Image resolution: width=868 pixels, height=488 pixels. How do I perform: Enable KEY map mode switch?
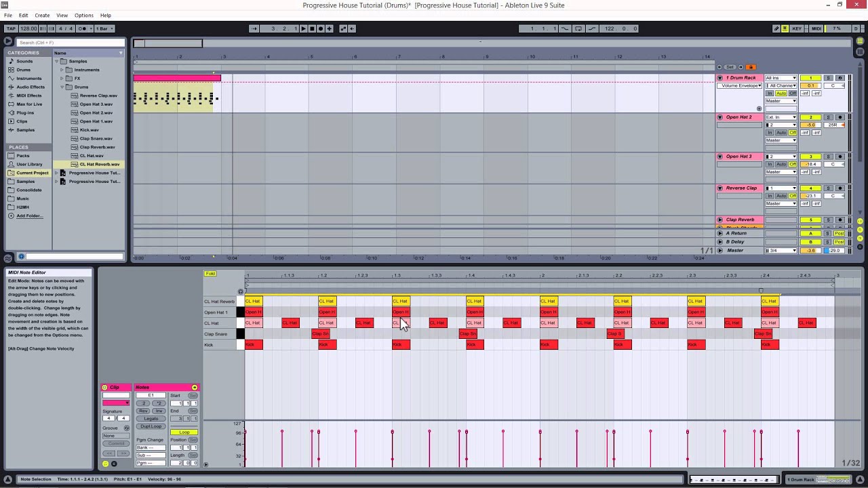(x=797, y=28)
